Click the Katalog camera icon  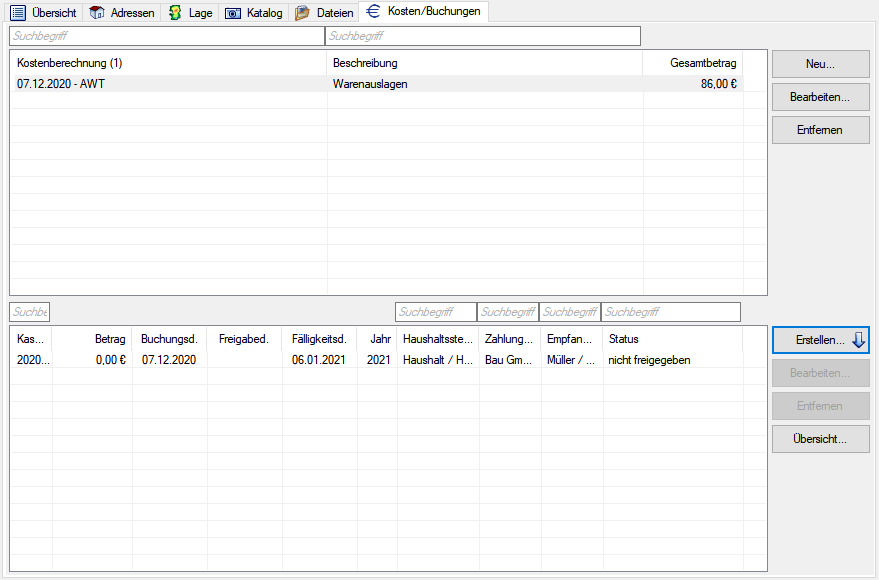233,13
